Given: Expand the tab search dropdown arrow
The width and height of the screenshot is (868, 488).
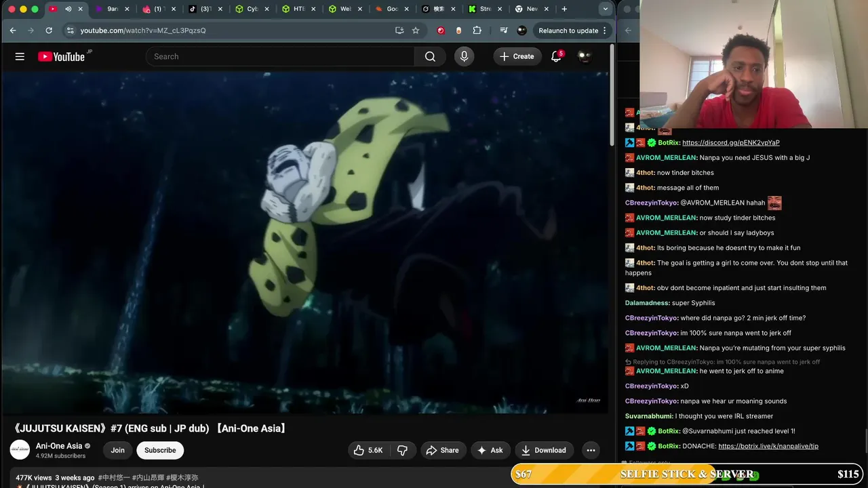Looking at the screenshot, I should point(605,9).
